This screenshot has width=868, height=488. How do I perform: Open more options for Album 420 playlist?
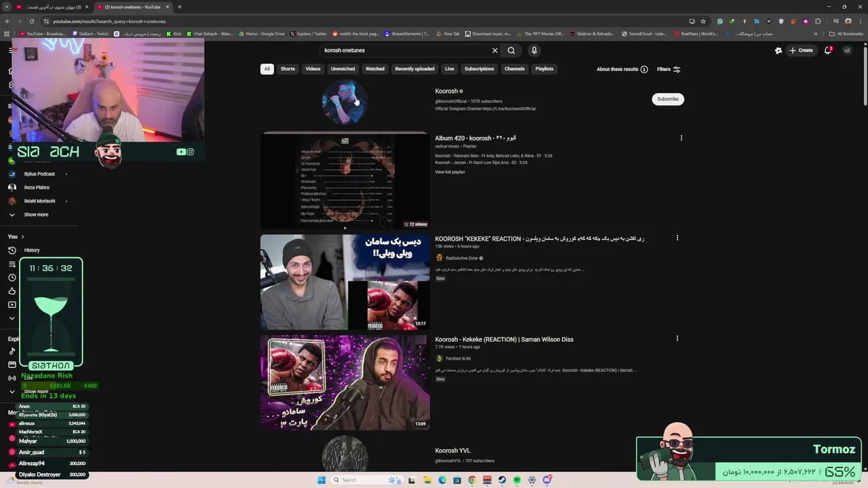682,138
